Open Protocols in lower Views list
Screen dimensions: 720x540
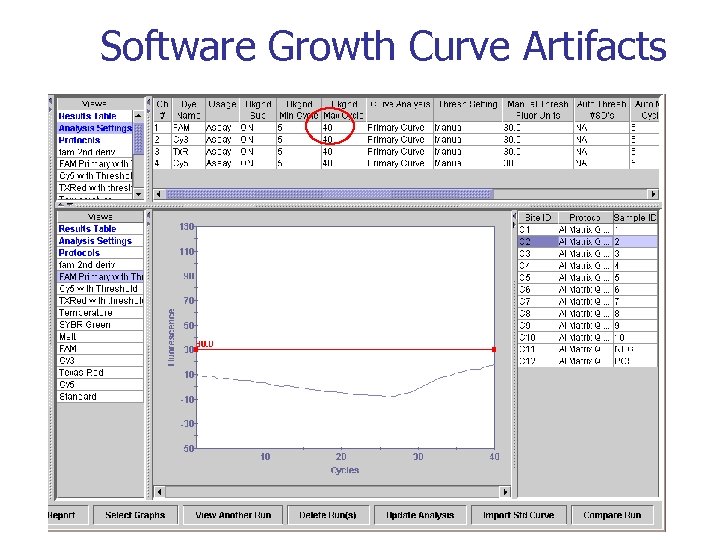(100, 253)
